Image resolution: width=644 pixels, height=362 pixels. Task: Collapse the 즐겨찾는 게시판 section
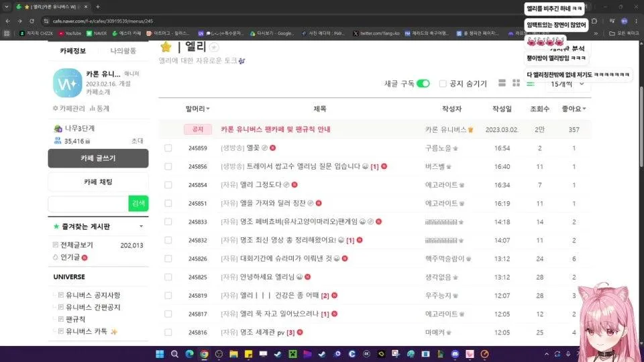(x=141, y=226)
